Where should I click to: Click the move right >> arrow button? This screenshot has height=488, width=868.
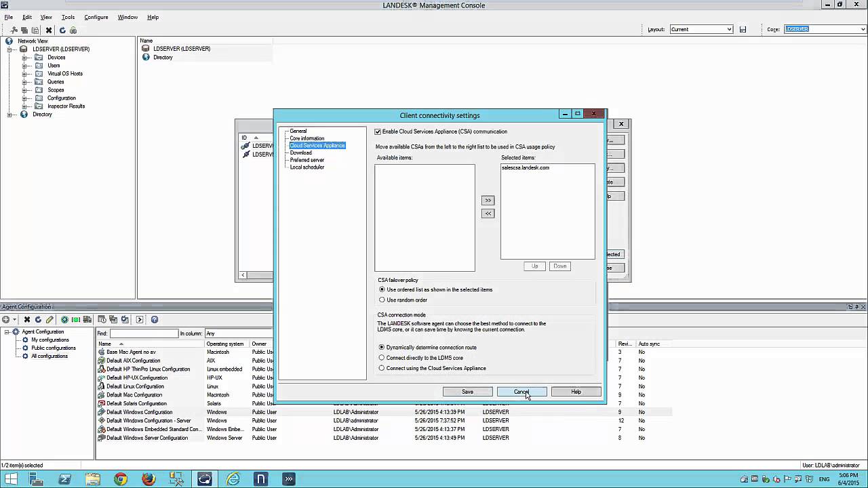pos(488,201)
